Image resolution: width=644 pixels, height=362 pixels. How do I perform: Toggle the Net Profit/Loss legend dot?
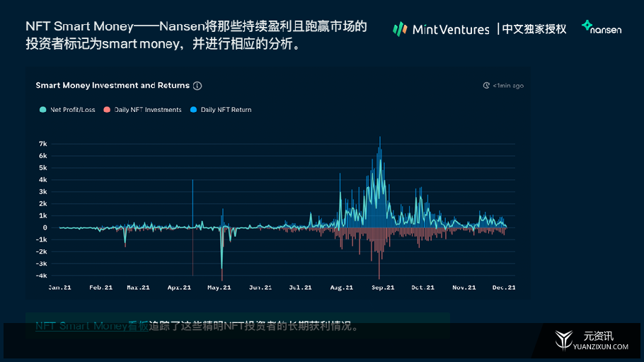pyautogui.click(x=42, y=109)
